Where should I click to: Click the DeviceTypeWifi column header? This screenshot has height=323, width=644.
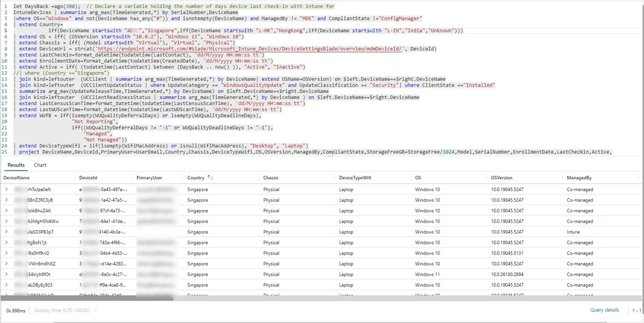click(x=356, y=178)
